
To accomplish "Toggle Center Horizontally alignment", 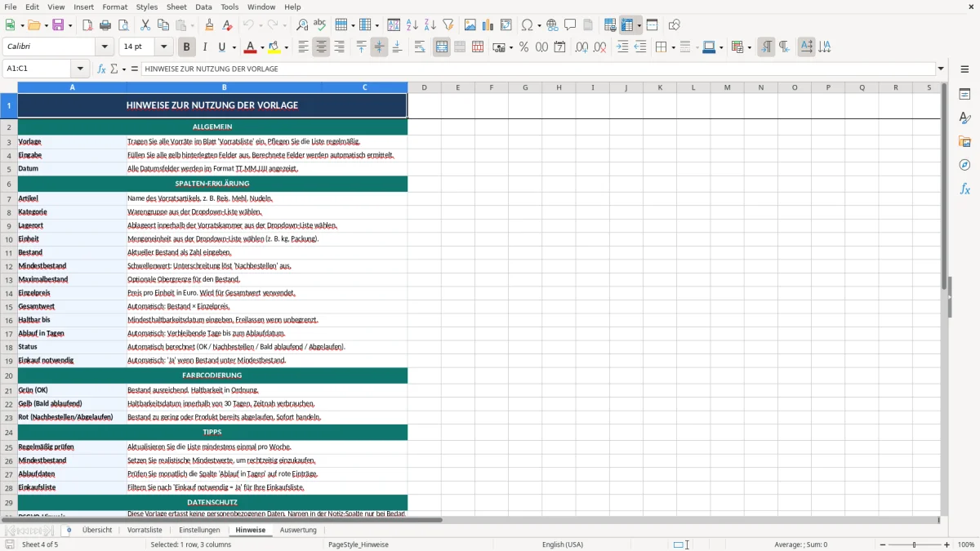I will pos(321,47).
